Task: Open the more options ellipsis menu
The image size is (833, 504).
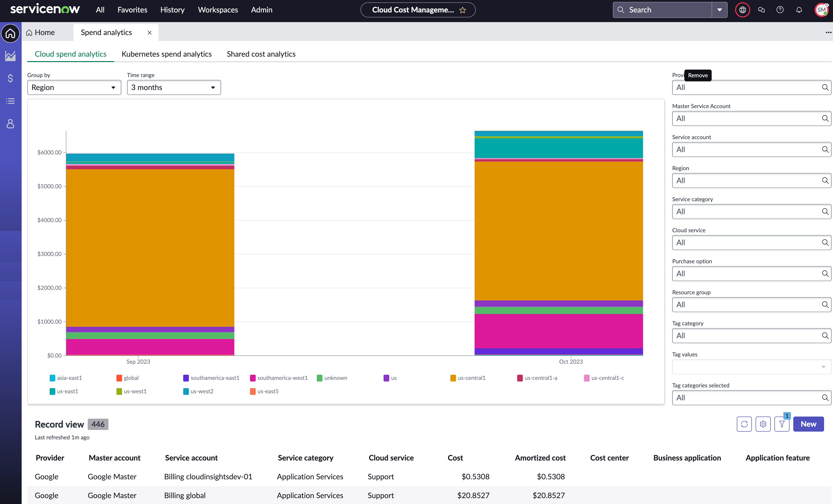Action: coord(829,32)
